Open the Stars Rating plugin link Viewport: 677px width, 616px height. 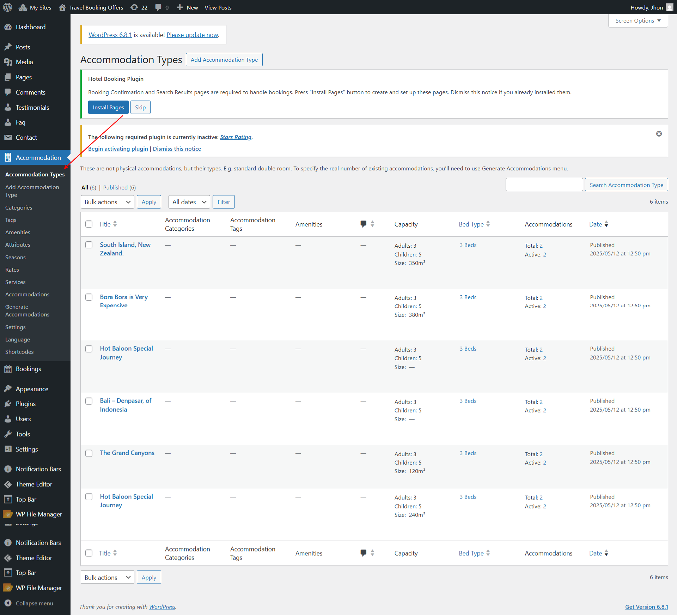[x=236, y=137]
